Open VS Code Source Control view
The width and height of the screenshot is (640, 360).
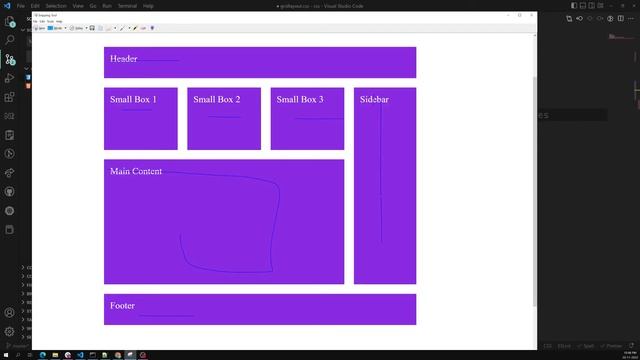pos(9,60)
